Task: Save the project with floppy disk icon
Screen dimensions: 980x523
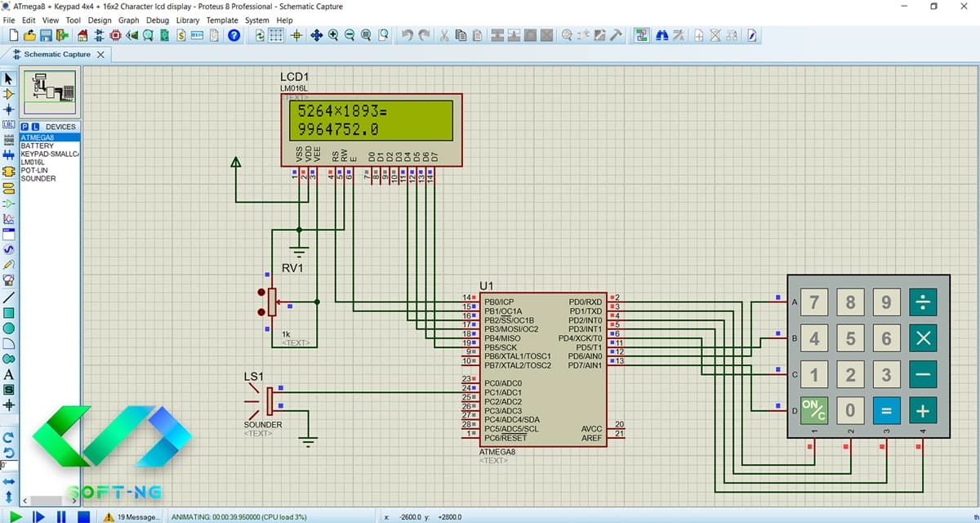Action: click(47, 35)
